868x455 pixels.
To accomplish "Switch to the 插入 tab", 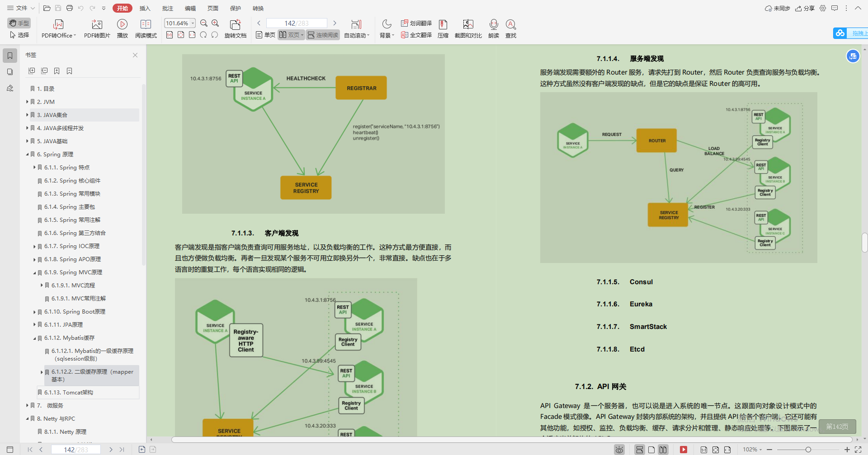I will 145,8.
